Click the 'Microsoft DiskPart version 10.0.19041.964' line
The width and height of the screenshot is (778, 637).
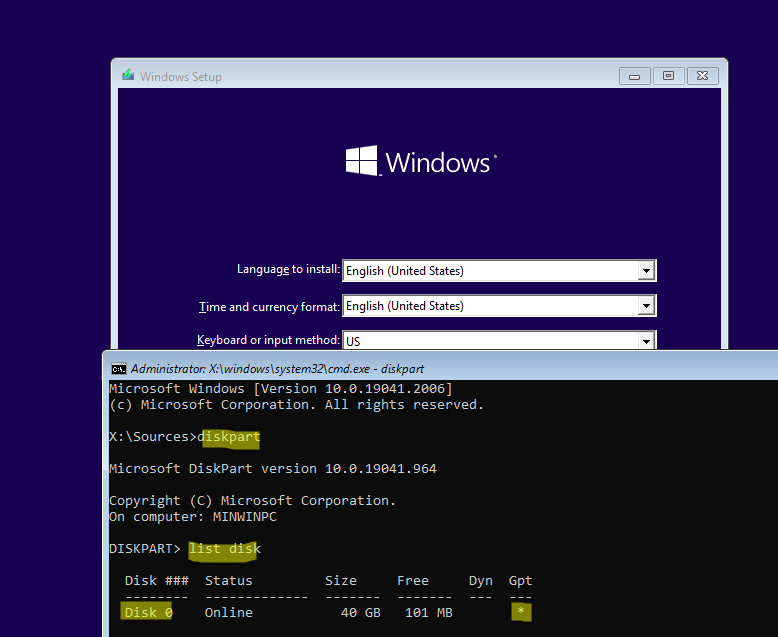[x=272, y=469]
